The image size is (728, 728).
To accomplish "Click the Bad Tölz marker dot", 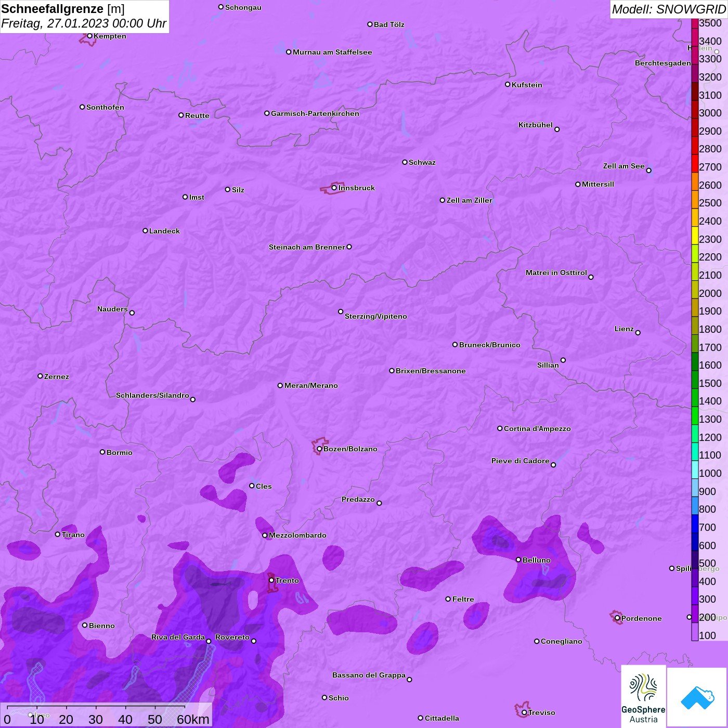I will pos(370,24).
